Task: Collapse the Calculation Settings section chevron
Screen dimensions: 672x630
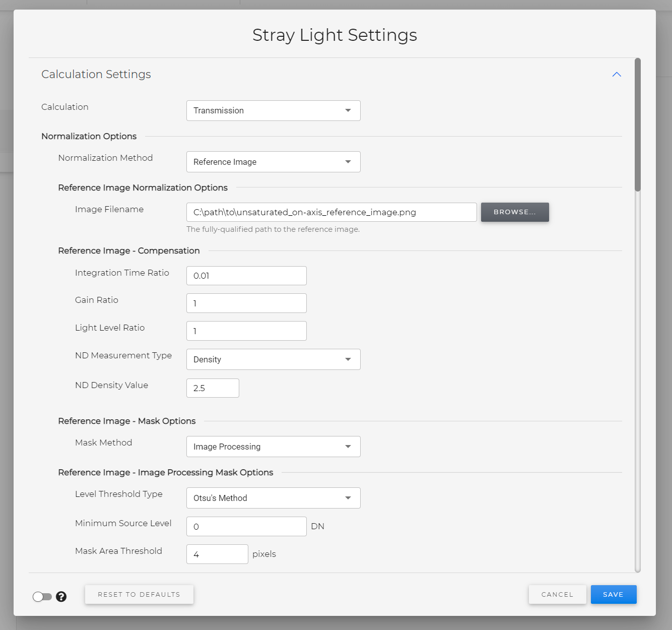Action: [617, 75]
